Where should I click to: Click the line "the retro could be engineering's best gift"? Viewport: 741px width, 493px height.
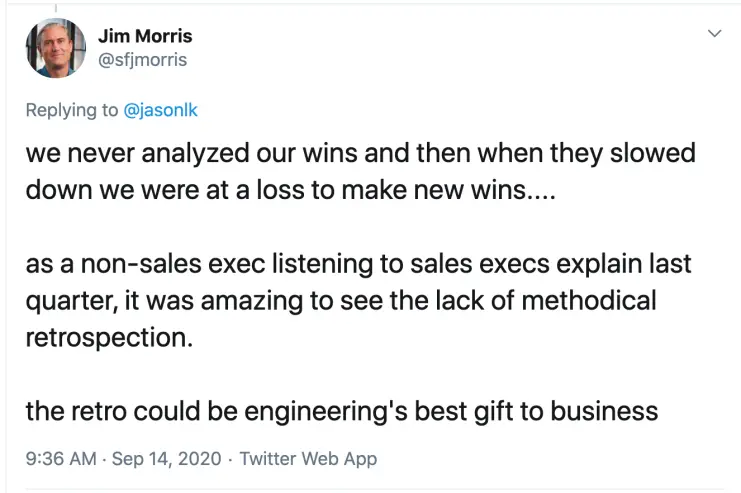[341, 410]
